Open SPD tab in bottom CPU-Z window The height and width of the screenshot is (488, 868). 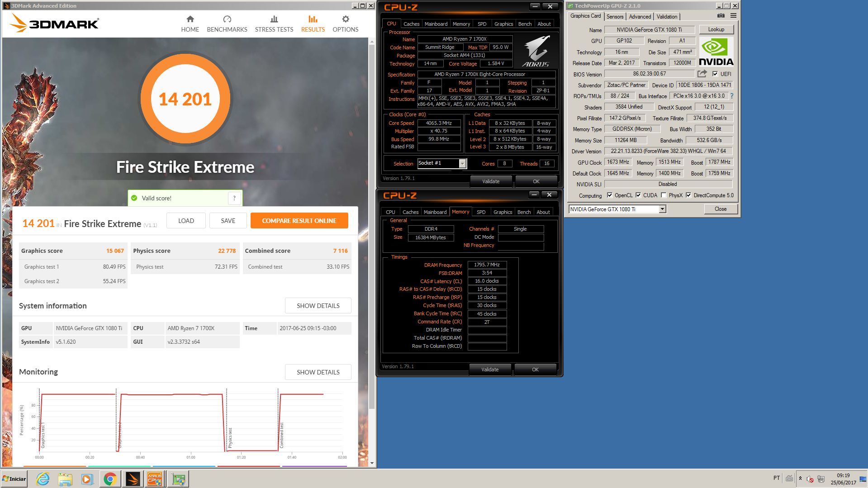(x=481, y=212)
